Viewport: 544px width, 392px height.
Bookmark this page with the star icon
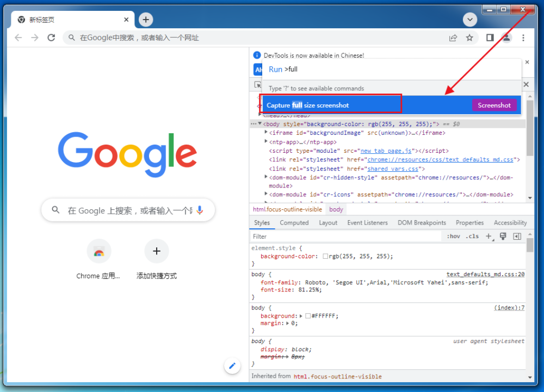469,38
